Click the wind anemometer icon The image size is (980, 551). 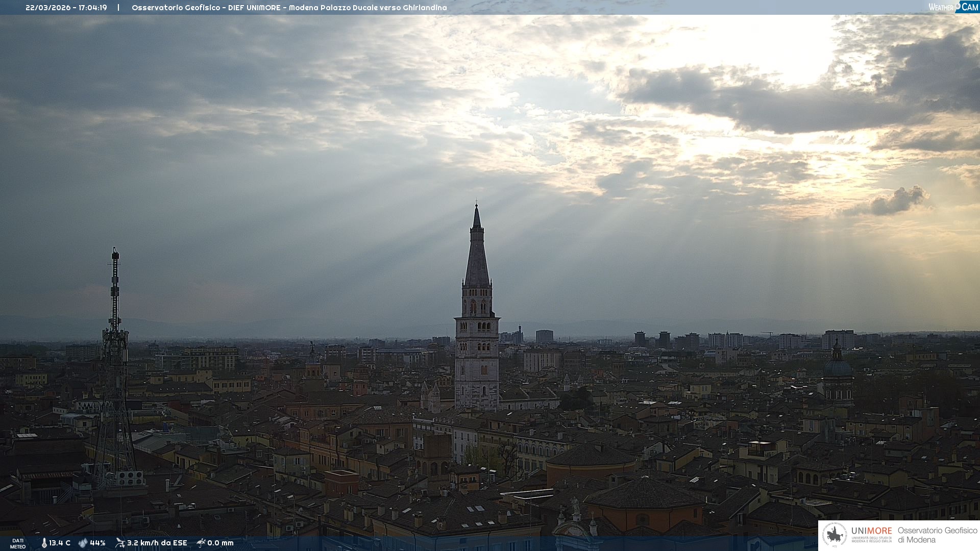point(120,543)
